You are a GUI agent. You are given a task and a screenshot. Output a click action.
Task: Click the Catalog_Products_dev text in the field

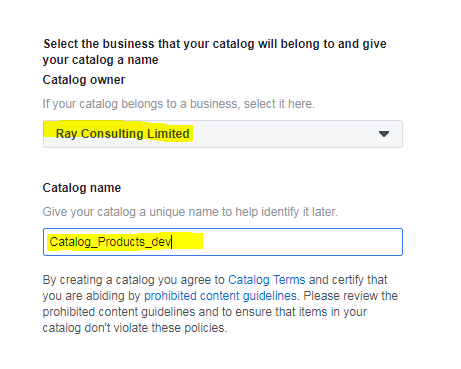[x=110, y=242]
